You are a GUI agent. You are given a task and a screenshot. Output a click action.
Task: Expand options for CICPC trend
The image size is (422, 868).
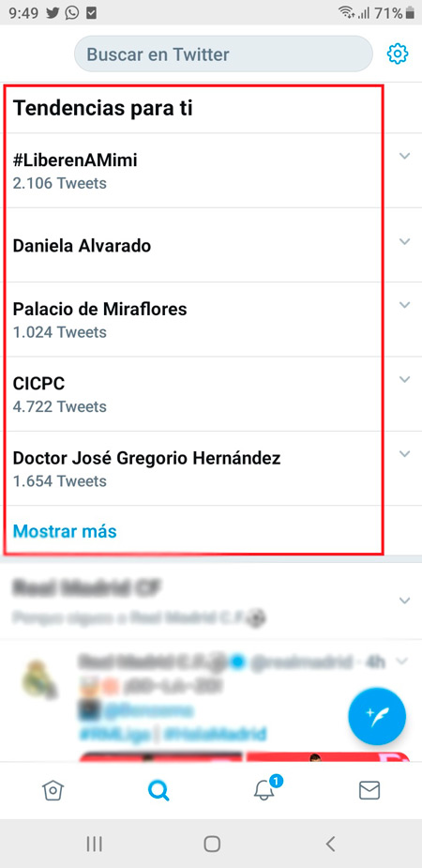click(x=405, y=380)
